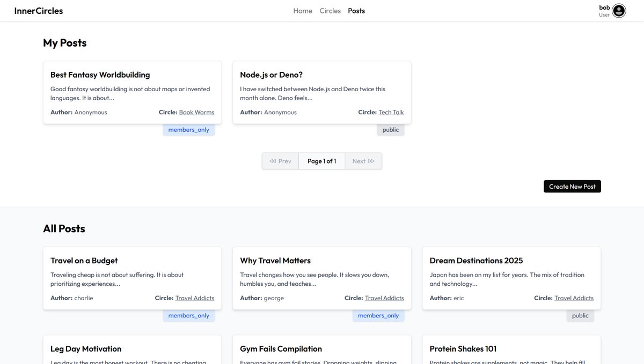Click Anonymous author on Node.js or Deno?
The image size is (644, 364).
click(280, 112)
